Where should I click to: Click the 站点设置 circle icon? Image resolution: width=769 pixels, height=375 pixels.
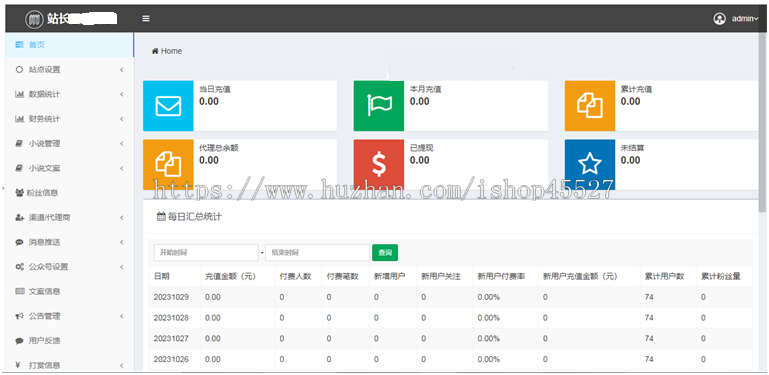(19, 70)
